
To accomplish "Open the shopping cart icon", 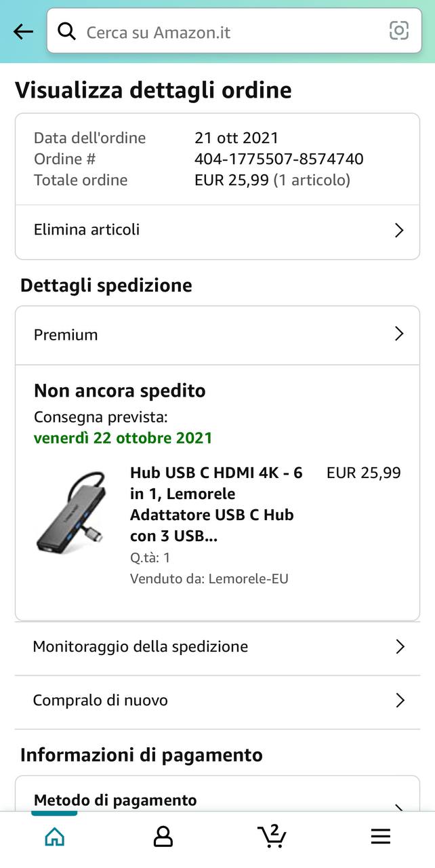I will [272, 835].
